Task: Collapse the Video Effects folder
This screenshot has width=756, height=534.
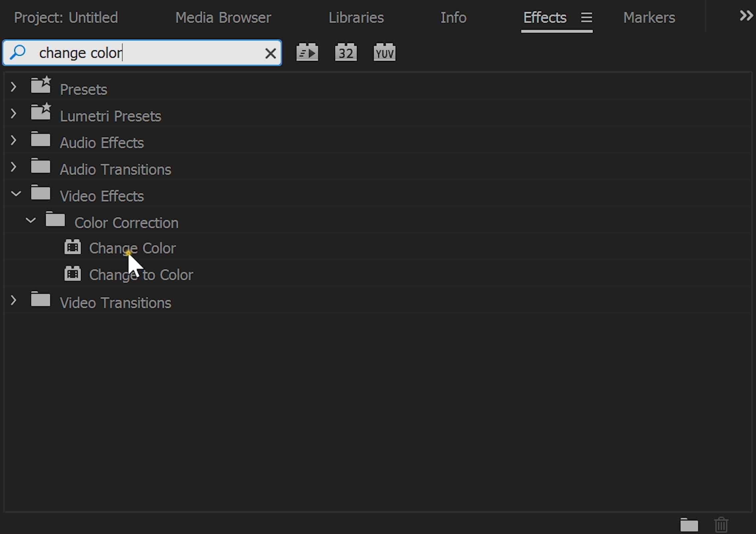Action: click(x=16, y=194)
